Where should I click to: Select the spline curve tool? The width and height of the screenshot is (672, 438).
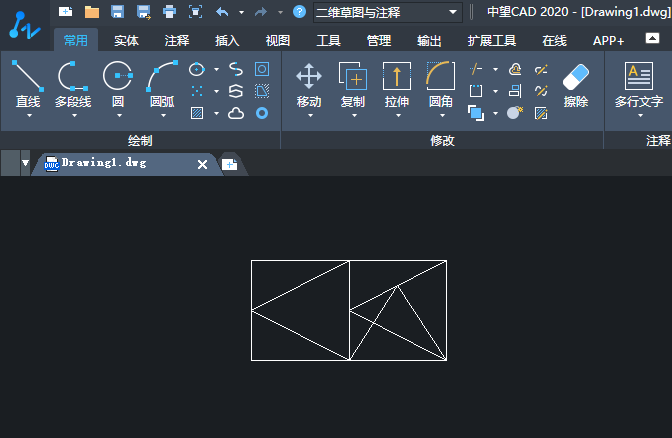[x=236, y=69]
